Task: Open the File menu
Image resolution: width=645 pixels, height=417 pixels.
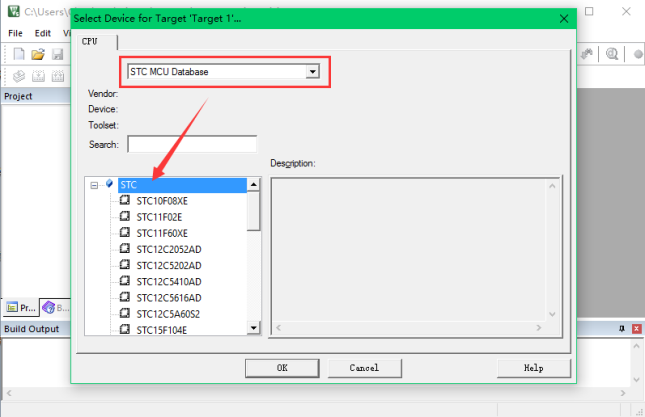Action: [15, 33]
